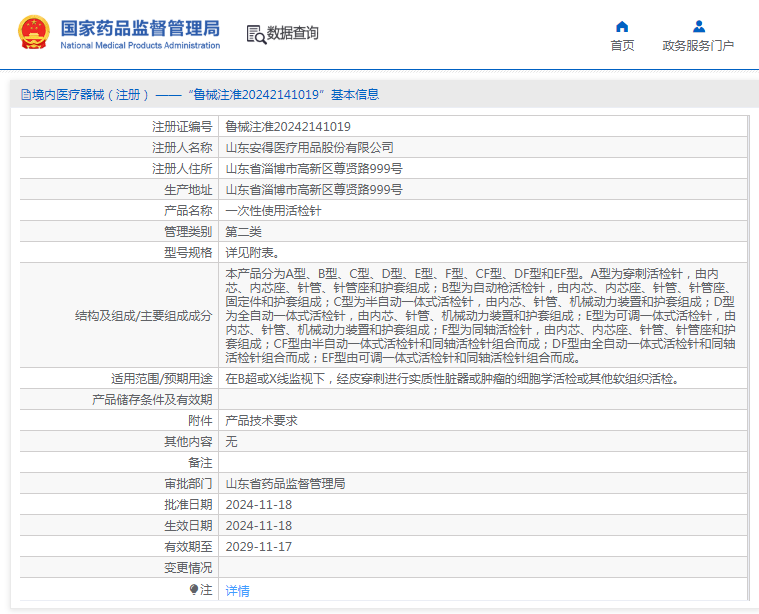Open the 数据查询 page label
Viewport: 759px width, 614px height.
(x=293, y=33)
